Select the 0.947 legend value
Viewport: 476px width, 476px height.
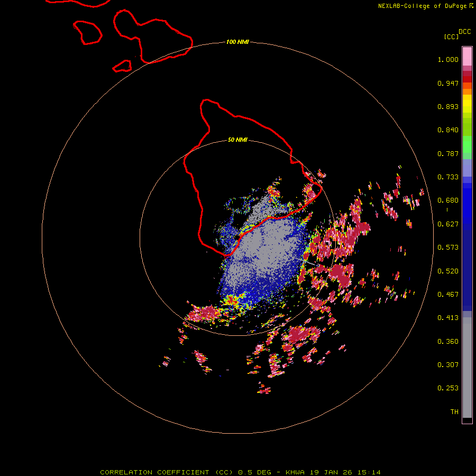[x=448, y=83]
